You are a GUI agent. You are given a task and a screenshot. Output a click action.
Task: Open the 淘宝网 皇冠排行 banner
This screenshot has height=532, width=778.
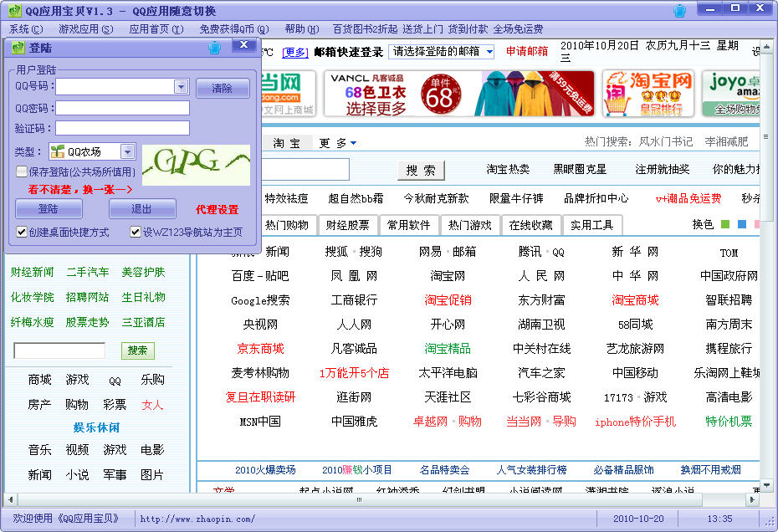pos(648,94)
